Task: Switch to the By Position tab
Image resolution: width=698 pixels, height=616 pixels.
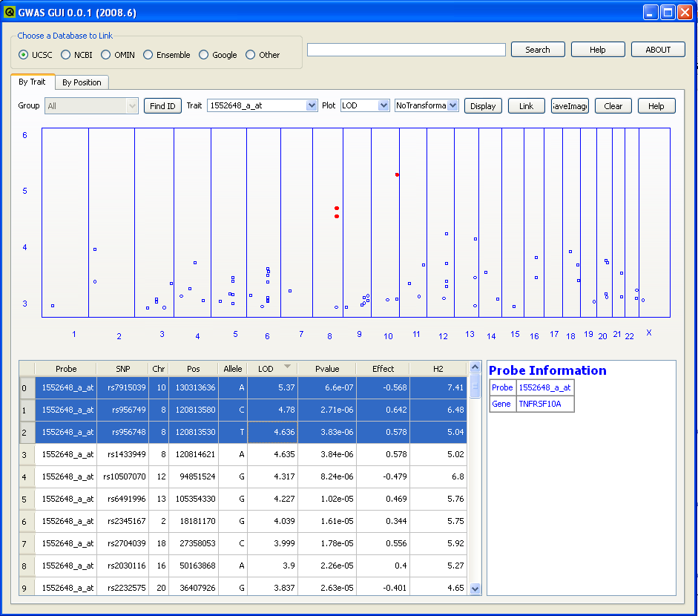Action: coord(82,82)
